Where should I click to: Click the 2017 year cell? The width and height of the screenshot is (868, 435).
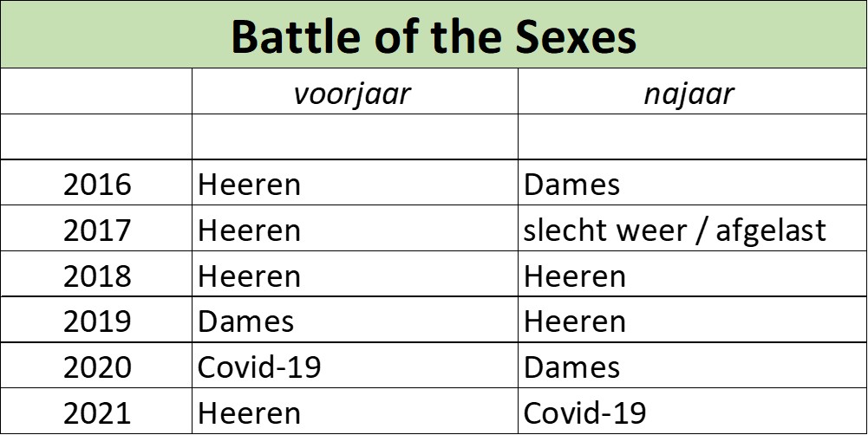(x=97, y=230)
